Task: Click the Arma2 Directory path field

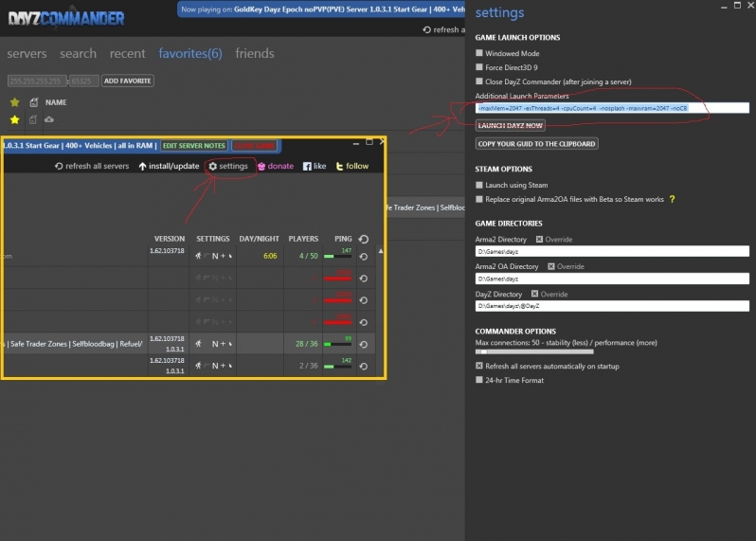Action: (612, 251)
